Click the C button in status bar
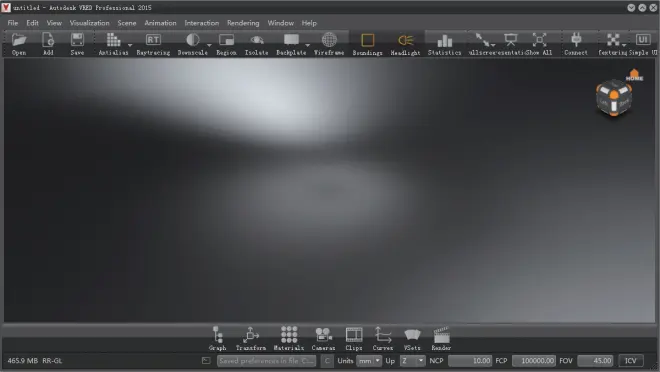 (x=327, y=361)
